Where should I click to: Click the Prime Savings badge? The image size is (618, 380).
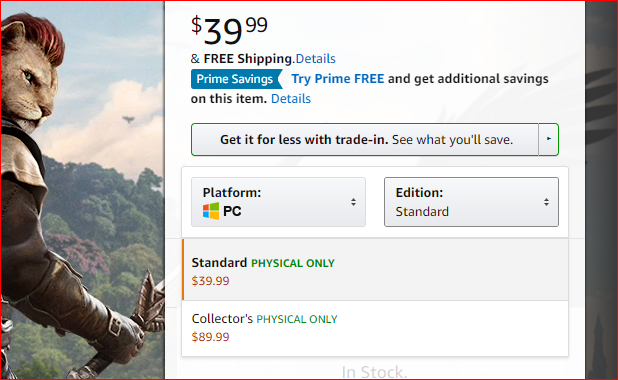point(236,79)
